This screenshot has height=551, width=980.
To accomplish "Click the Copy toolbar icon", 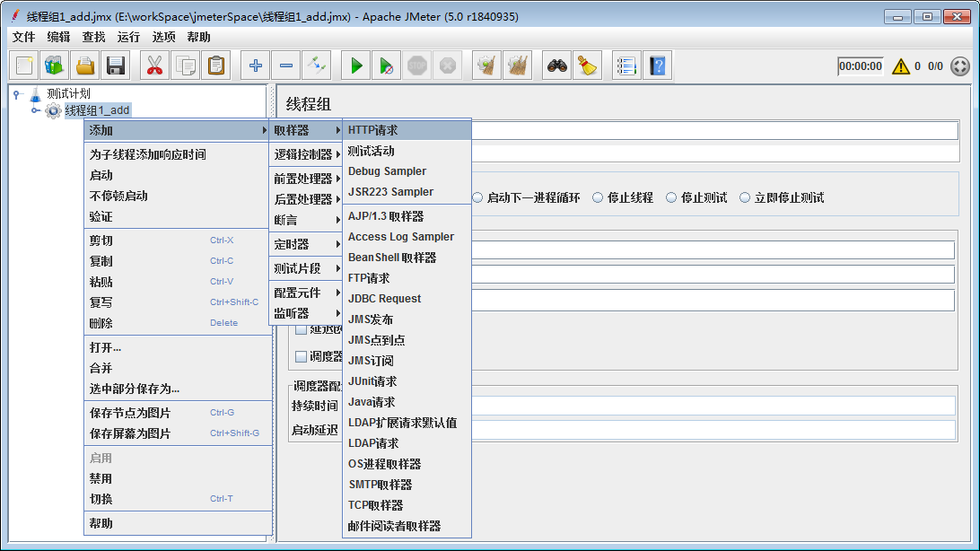I will (186, 66).
